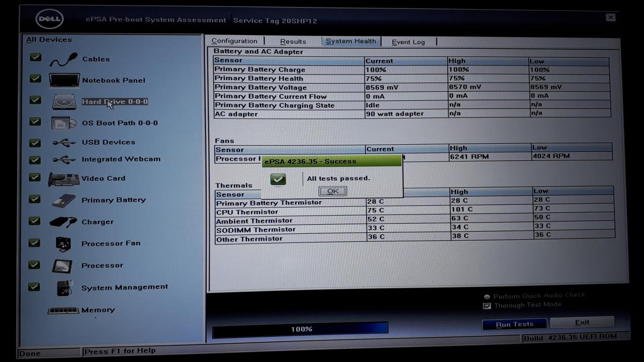This screenshot has height=362, width=644.
Task: Click the Exit button
Action: click(x=582, y=322)
